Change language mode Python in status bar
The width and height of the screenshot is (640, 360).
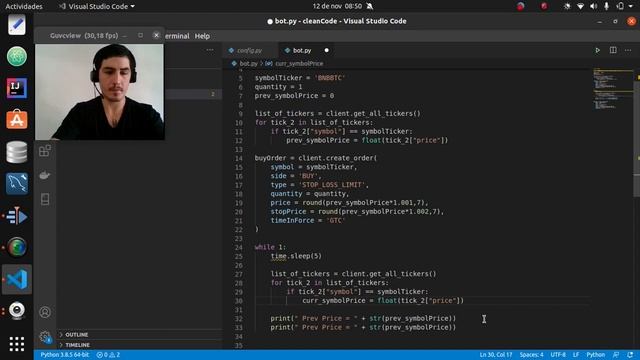coord(596,355)
